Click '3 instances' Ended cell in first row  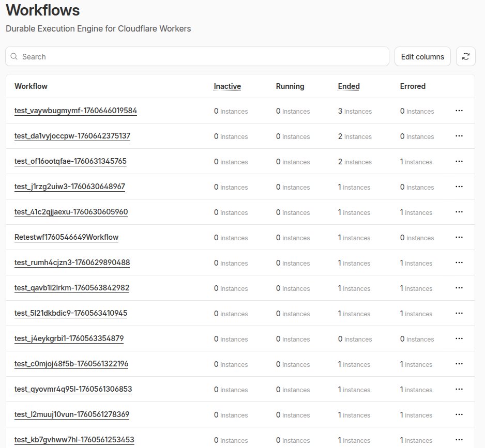click(x=355, y=111)
